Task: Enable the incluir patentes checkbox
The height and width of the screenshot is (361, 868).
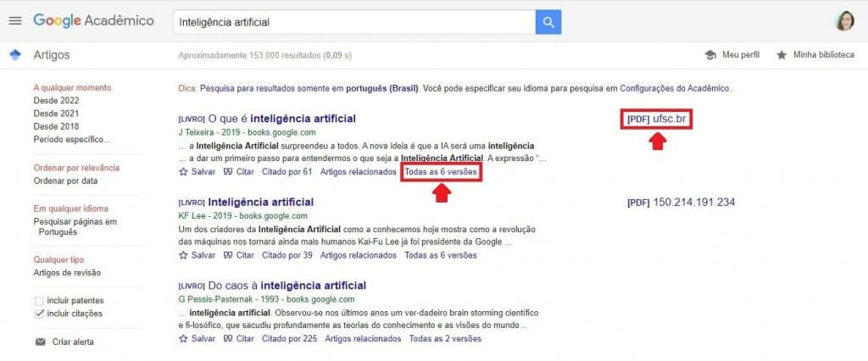Action: click(39, 301)
